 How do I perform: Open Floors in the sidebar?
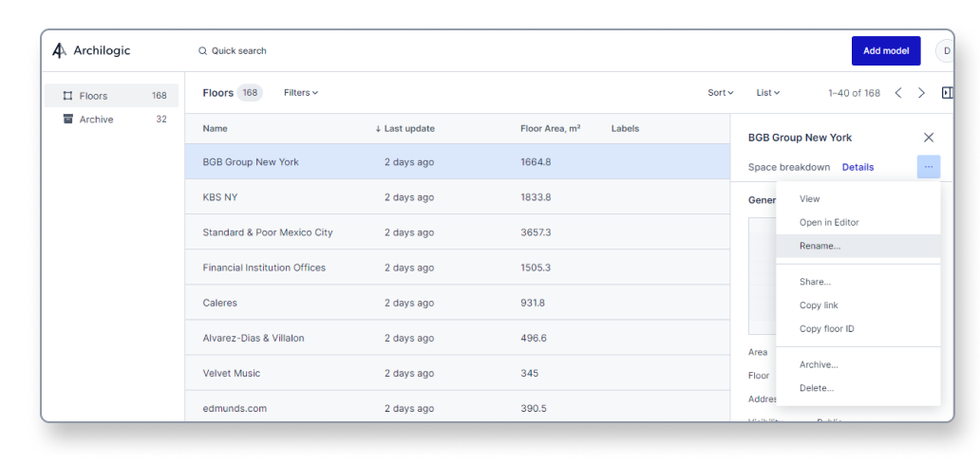[111, 96]
